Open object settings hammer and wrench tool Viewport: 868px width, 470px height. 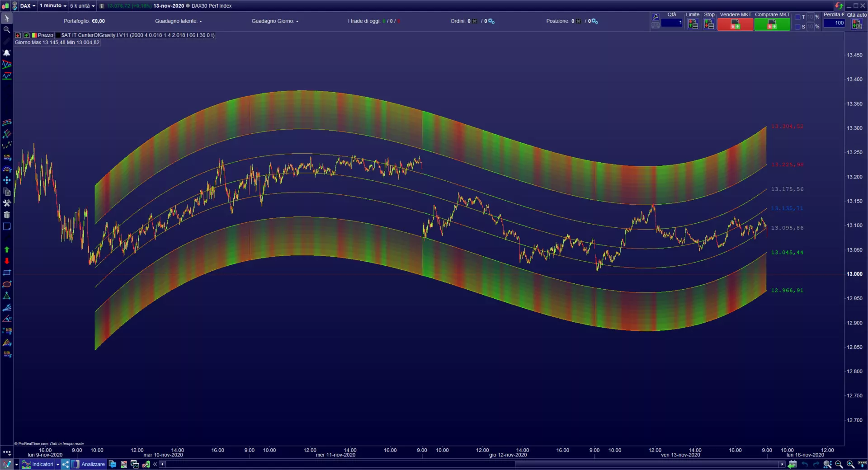(x=7, y=203)
